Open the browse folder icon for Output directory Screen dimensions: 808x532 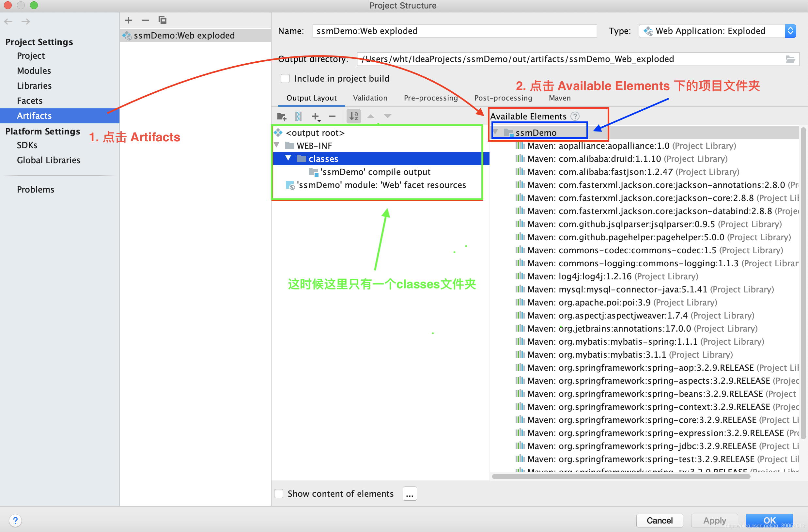[x=790, y=59]
